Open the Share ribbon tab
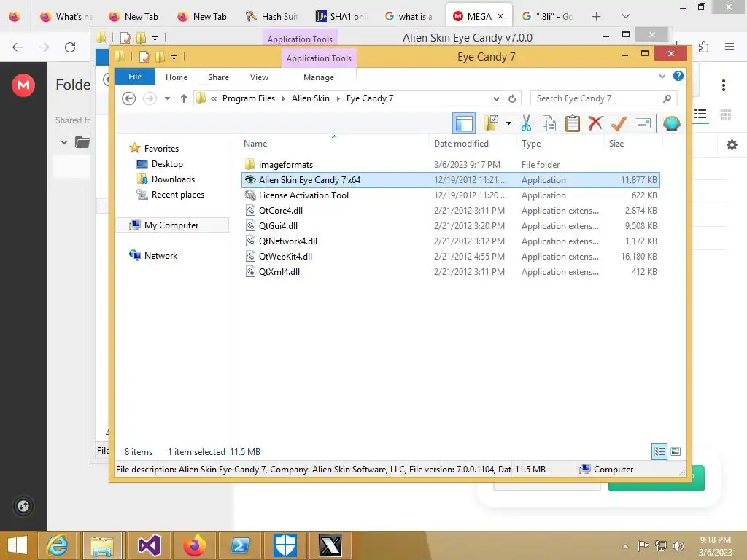This screenshot has height=560, width=747. coord(218,77)
